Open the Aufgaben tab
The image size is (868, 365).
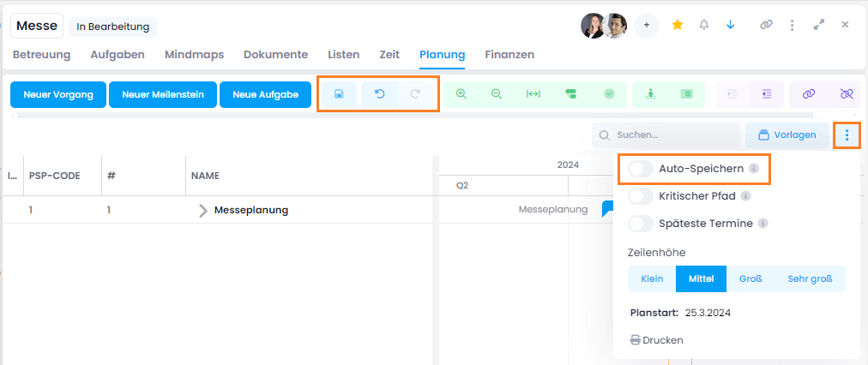118,55
